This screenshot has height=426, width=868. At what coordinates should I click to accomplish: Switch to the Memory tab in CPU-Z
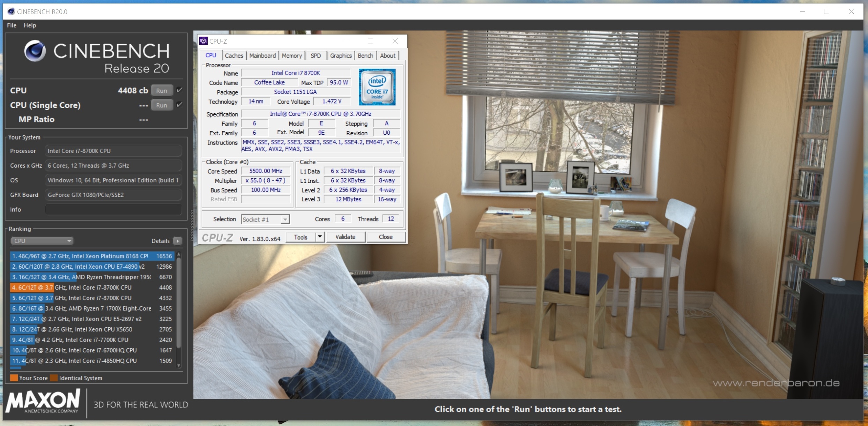click(x=291, y=55)
